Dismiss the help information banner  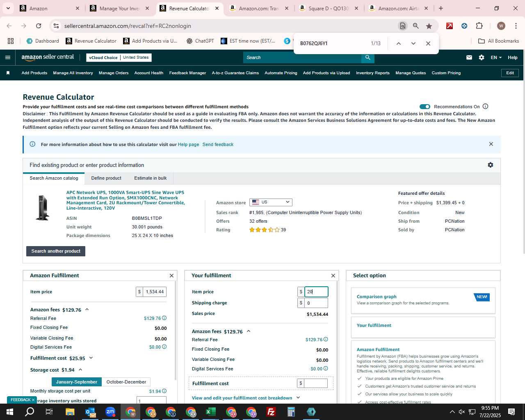491,144
